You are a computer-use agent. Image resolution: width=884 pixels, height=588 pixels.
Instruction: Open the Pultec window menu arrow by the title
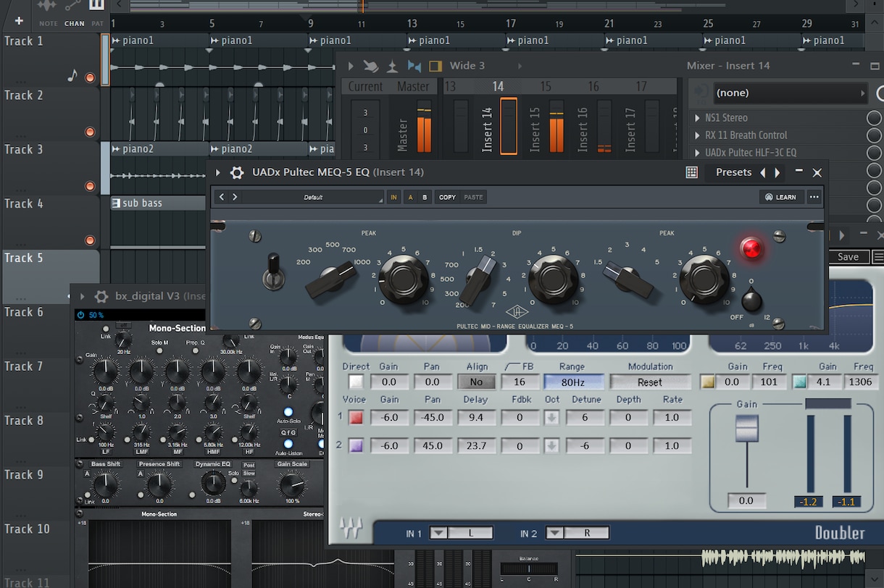(217, 172)
